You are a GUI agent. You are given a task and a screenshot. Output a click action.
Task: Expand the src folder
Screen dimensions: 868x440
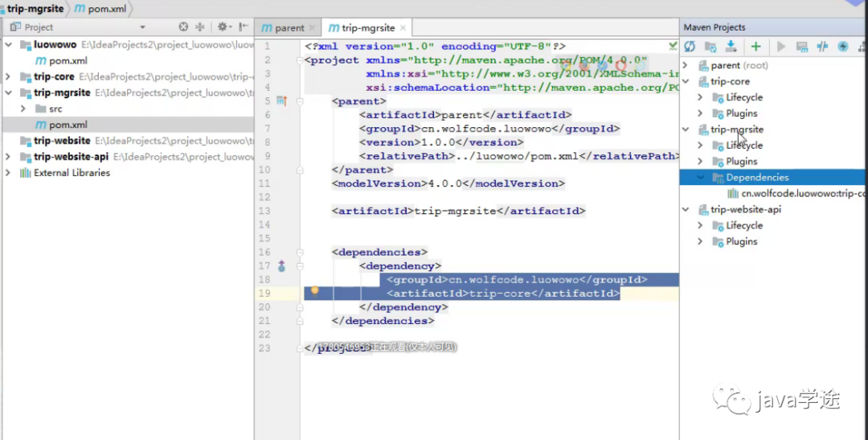click(x=23, y=109)
